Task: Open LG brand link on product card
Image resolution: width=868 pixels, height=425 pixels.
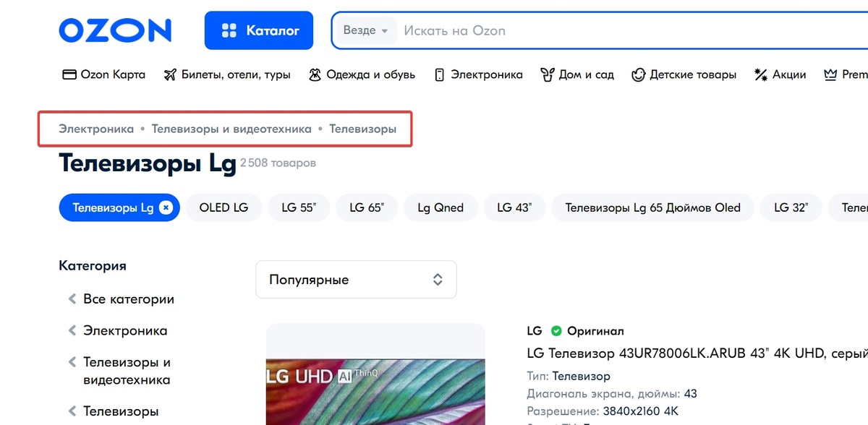Action: click(x=535, y=331)
